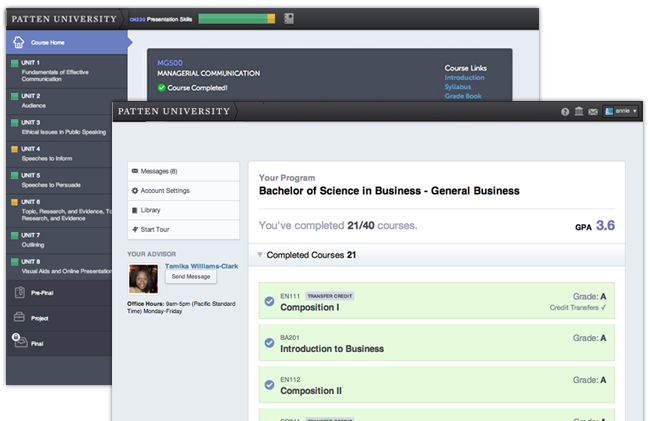Click the MG500 course code
Image resolution: width=650 pixels, height=421 pixels.
(170, 63)
